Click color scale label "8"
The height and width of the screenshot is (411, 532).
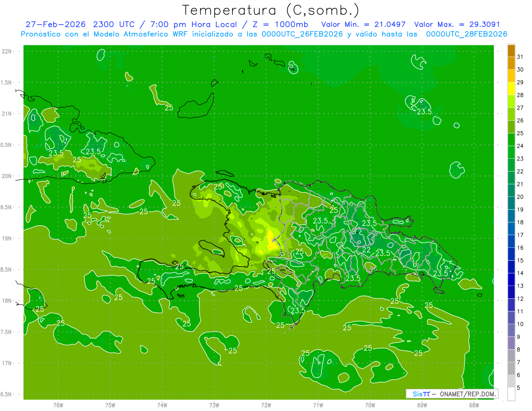point(519,350)
